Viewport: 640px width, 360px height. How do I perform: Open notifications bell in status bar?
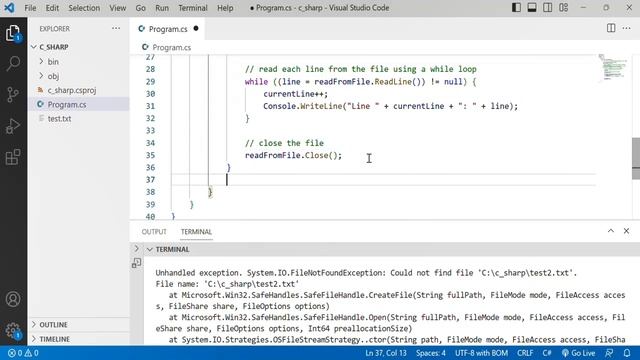click(x=627, y=353)
